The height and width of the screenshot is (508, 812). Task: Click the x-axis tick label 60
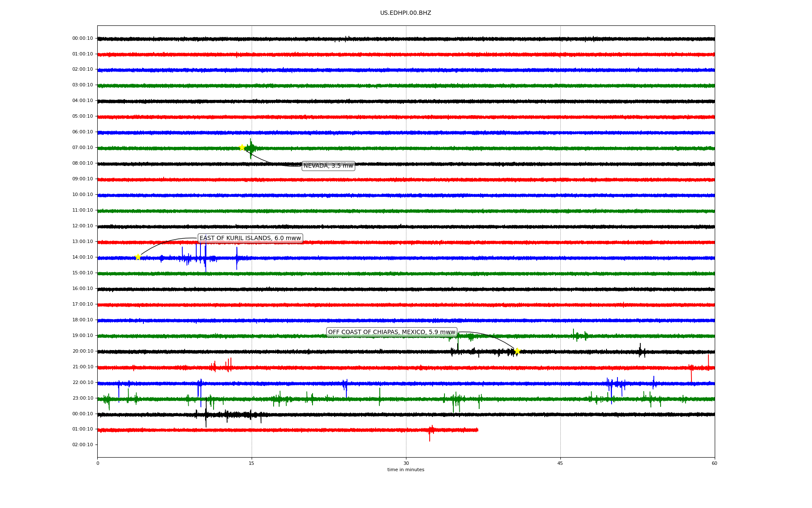click(x=714, y=464)
